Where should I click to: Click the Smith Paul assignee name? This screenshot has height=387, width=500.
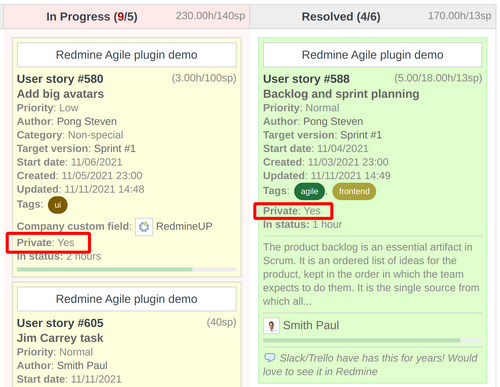tap(311, 325)
